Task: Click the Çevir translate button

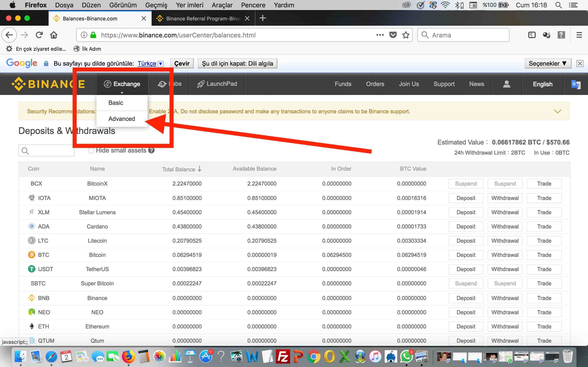Action: click(182, 64)
